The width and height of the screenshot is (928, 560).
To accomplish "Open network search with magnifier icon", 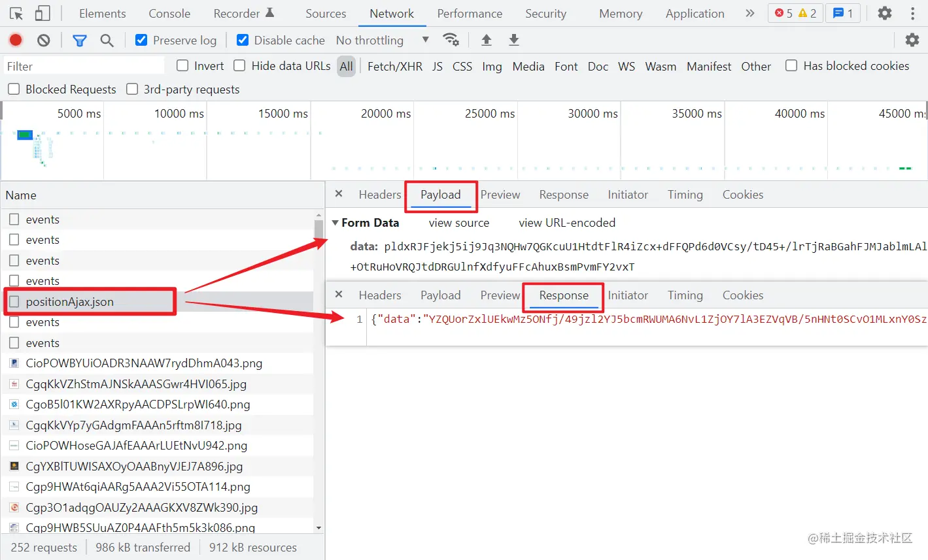I will (107, 41).
